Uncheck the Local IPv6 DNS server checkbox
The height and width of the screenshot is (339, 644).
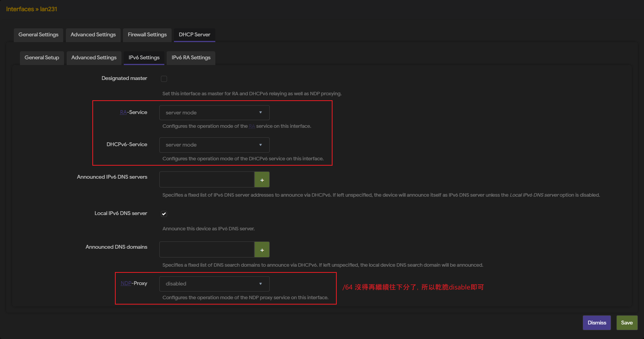pos(164,214)
